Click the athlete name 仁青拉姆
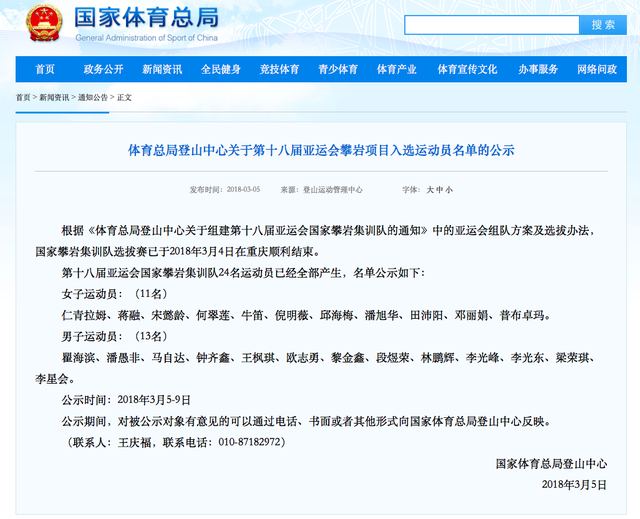 [84, 315]
